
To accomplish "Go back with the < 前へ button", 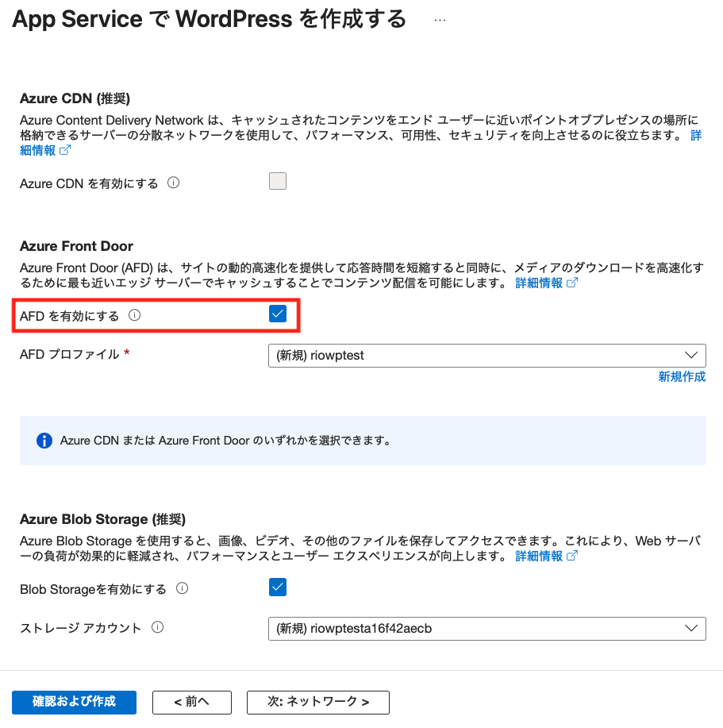I will tap(191, 702).
